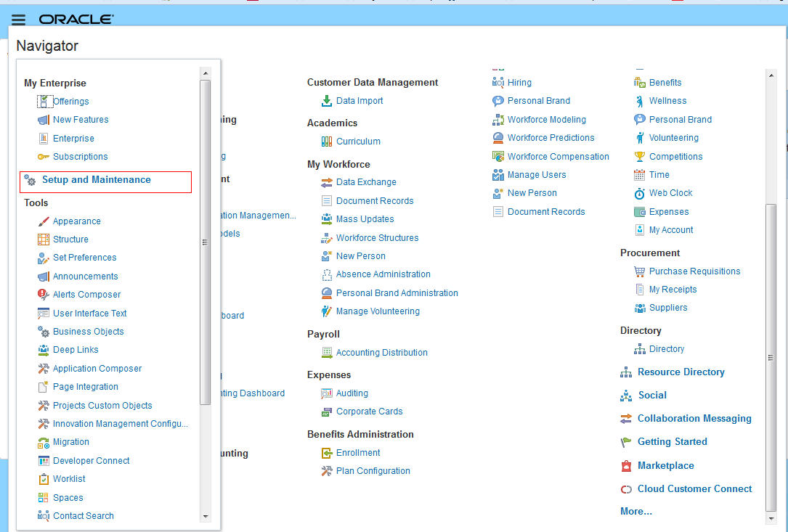Click the Worklist clipboard icon
This screenshot has width=788, height=532.
point(44,479)
